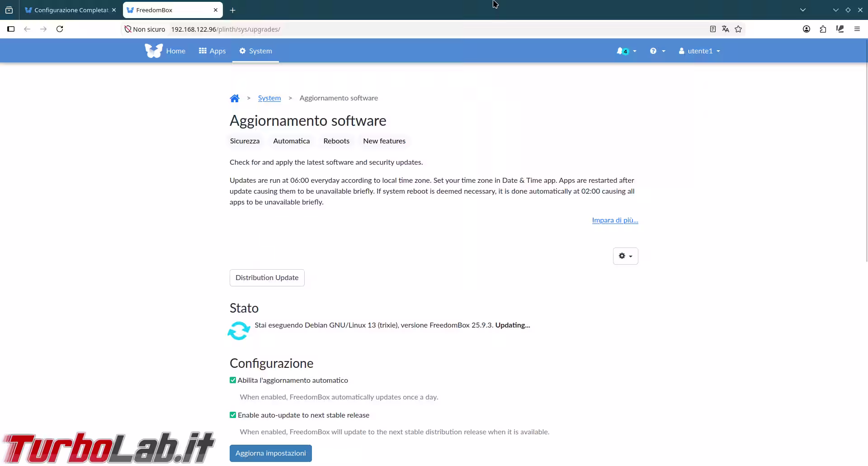The width and height of the screenshot is (868, 466).
Task: Click the FreedomBox butterfly logo
Action: (x=154, y=51)
